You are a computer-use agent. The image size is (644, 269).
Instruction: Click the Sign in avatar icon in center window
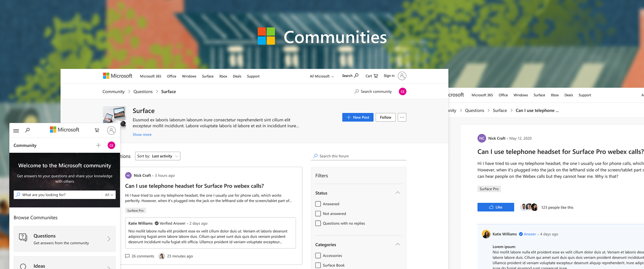(x=402, y=76)
